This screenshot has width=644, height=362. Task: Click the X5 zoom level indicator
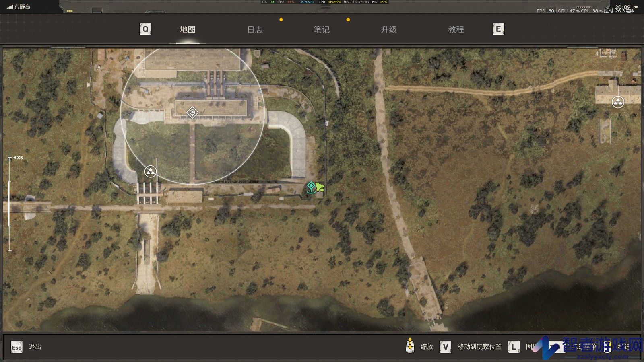point(18,158)
